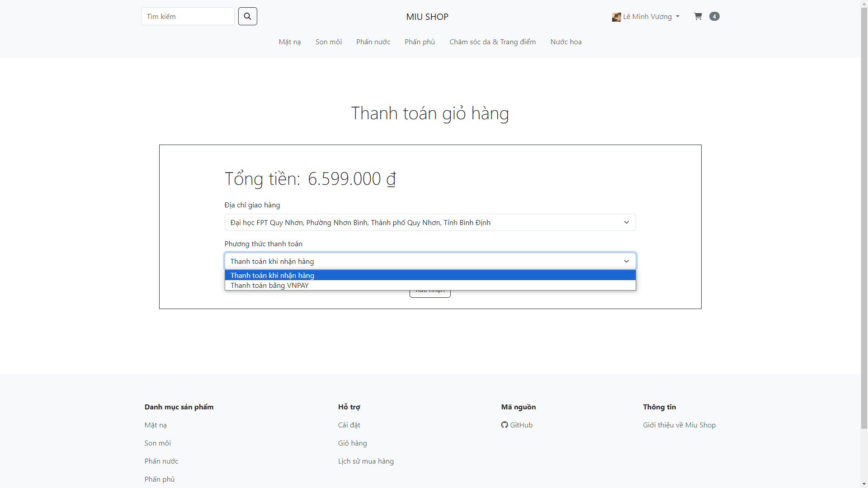Open Chăm sóc da & Trang điểm category
868x488 pixels.
coord(492,42)
